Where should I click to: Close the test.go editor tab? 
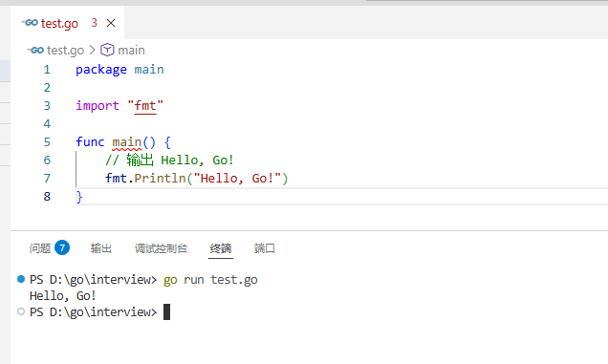tap(111, 23)
